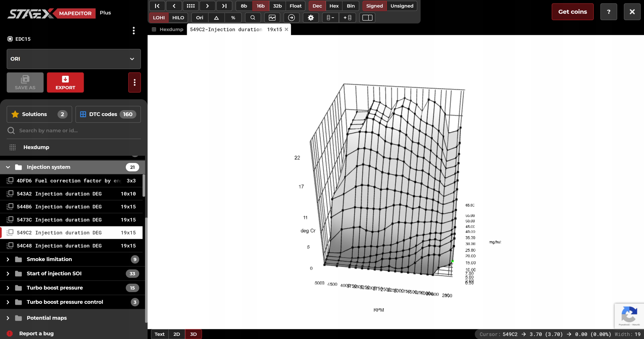
Task: Click the search by name field
Action: pyautogui.click(x=75, y=131)
